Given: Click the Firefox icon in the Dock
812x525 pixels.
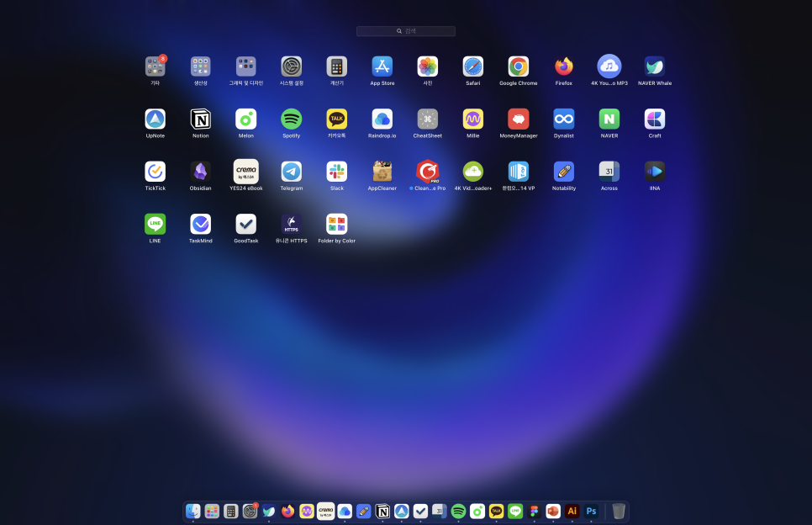Looking at the screenshot, I should click(x=288, y=512).
